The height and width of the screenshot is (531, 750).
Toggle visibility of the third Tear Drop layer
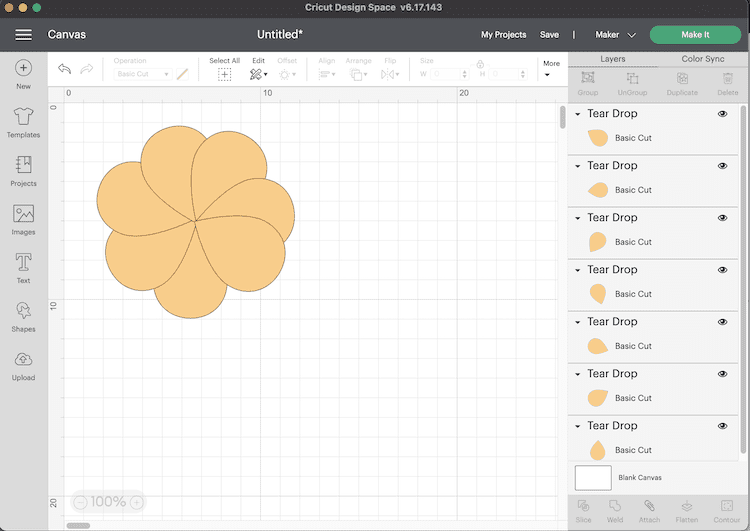(x=722, y=218)
